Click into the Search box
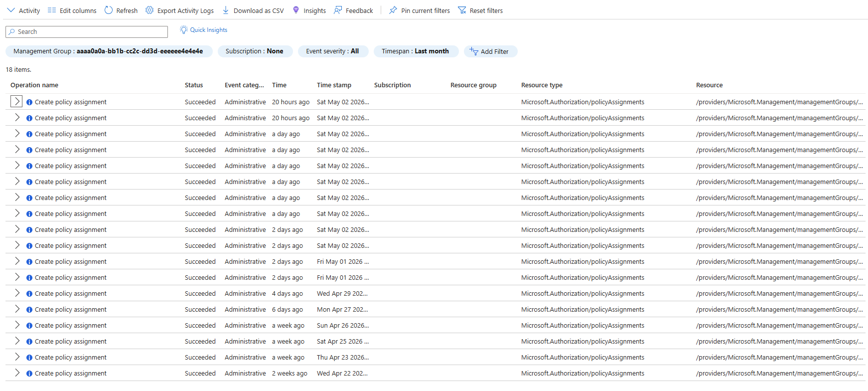The image size is (868, 391). [x=87, y=31]
